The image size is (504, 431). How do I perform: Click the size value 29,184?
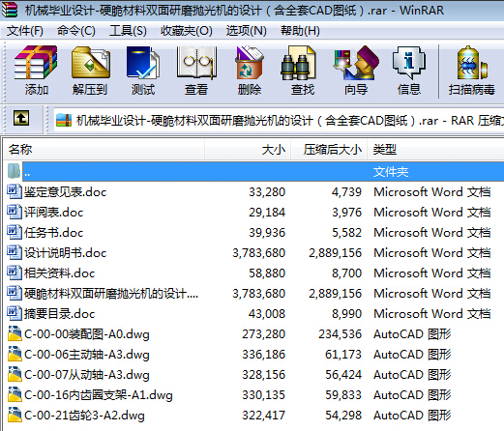pyautogui.click(x=267, y=213)
